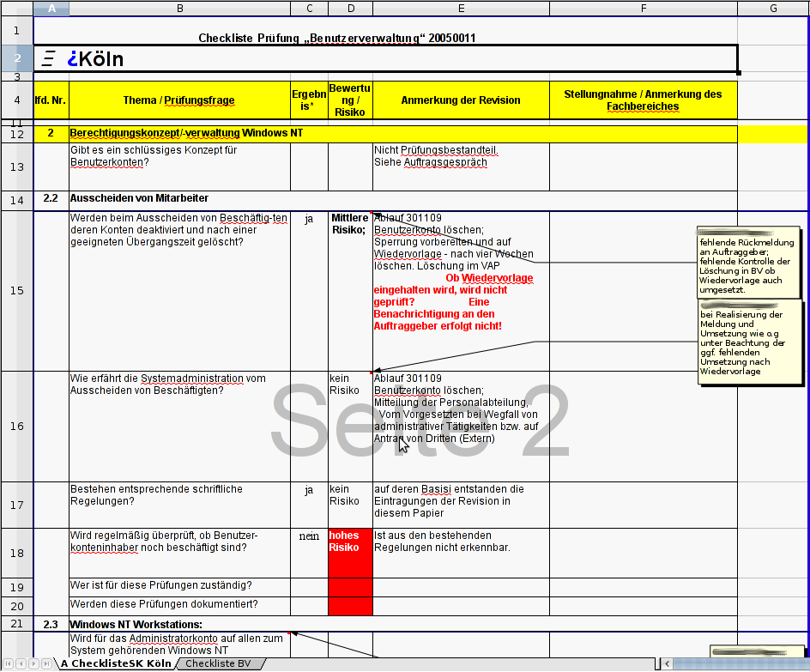The image size is (810, 672).
Task: Click cell 'Gibt es ein schlüssiges Konzept für Benutzerkonten?'
Action: 180,166
